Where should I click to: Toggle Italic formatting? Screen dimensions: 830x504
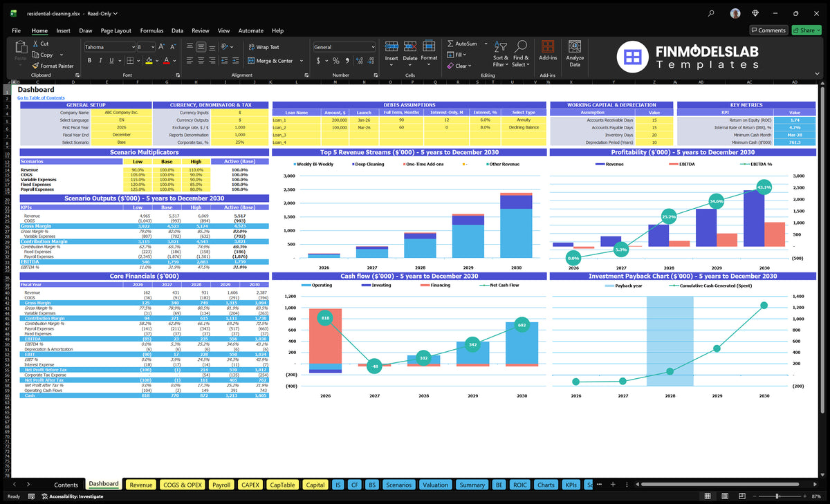[100, 61]
